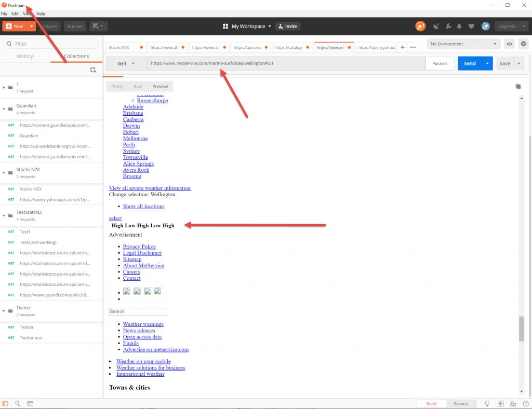Click the heart icon in header
532x409 pixels.
click(x=471, y=26)
